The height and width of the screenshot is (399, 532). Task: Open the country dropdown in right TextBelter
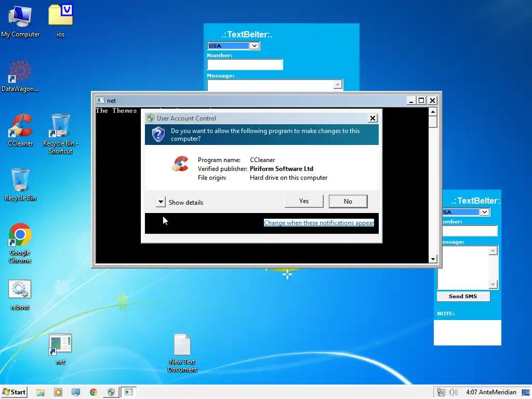(x=485, y=212)
